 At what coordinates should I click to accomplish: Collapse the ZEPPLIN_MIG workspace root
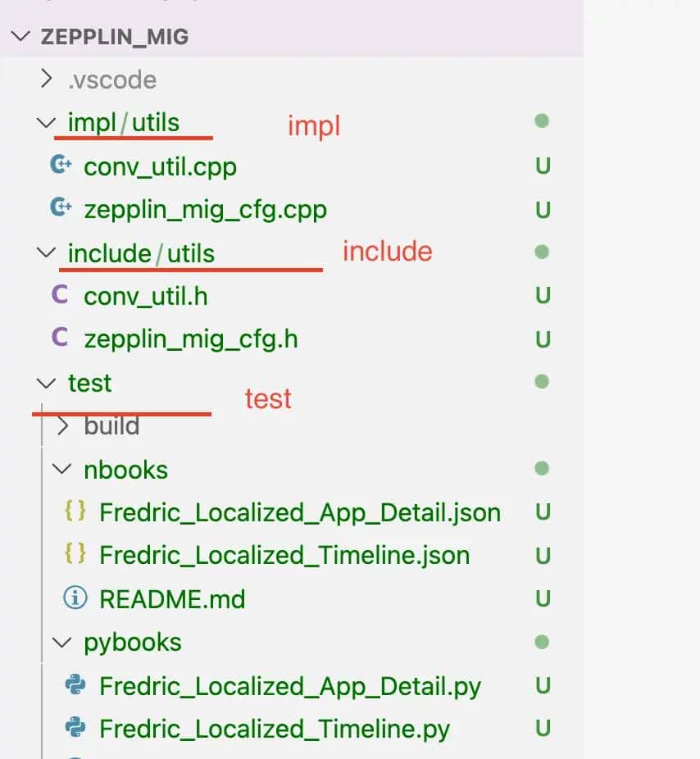coord(21,36)
